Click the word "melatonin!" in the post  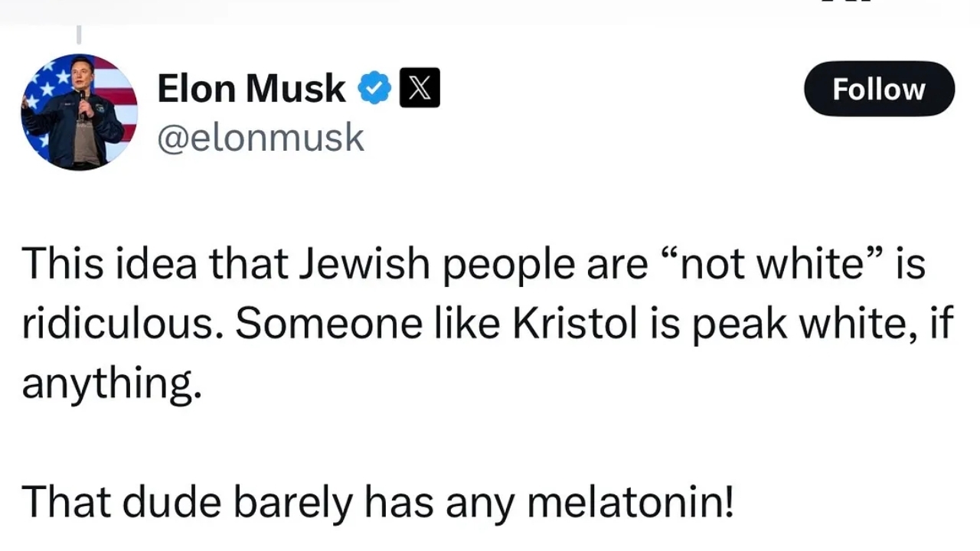(631, 502)
